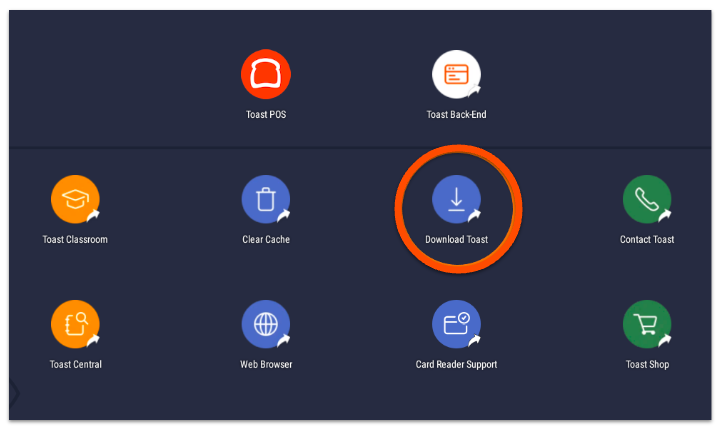Screen dimensions: 721x428
Task: Expand the left edge chevron drawer
Action: click(15, 393)
